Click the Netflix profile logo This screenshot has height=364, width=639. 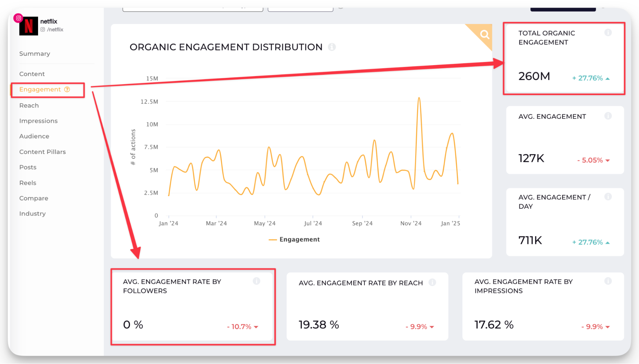click(x=28, y=26)
